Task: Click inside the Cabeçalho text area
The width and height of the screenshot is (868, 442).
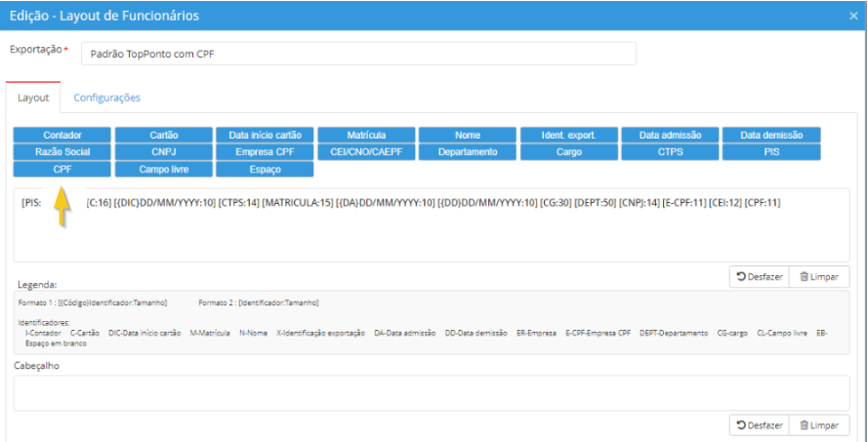Action: click(x=432, y=392)
